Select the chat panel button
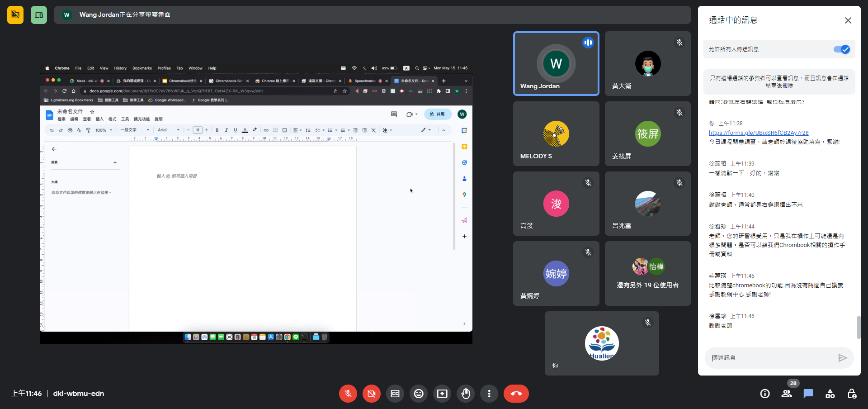The height and width of the screenshot is (409, 868). pos(808,394)
